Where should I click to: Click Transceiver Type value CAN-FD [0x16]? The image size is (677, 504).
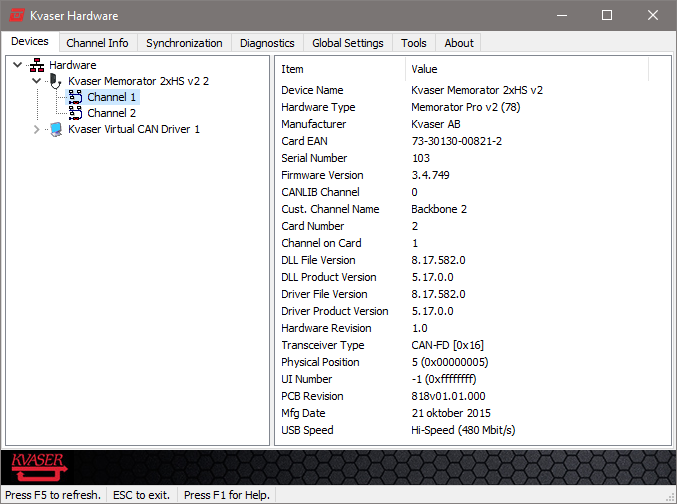pyautogui.click(x=447, y=346)
